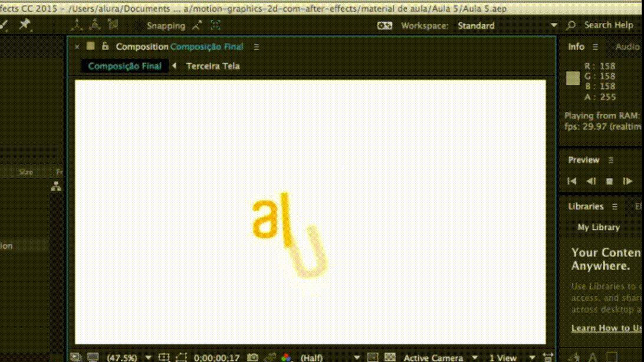The image size is (644, 362).
Task: Select the Puppet Pin tool
Action: click(24, 25)
